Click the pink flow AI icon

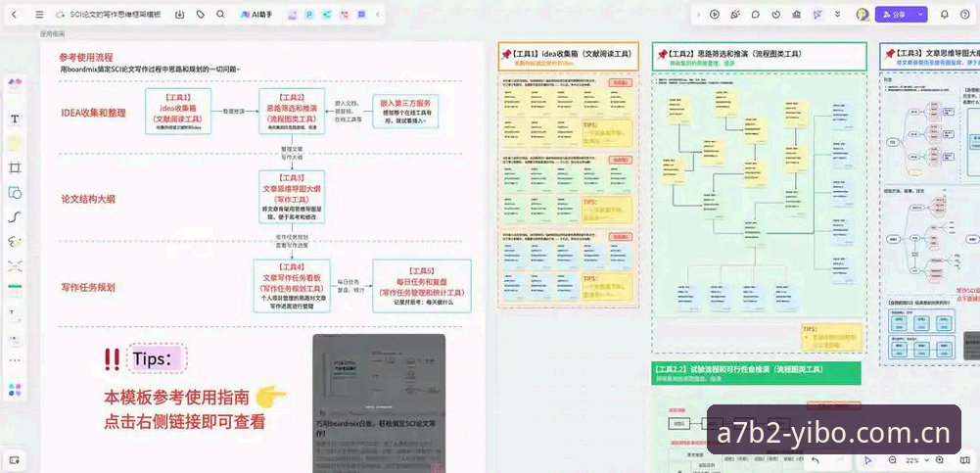tap(345, 15)
